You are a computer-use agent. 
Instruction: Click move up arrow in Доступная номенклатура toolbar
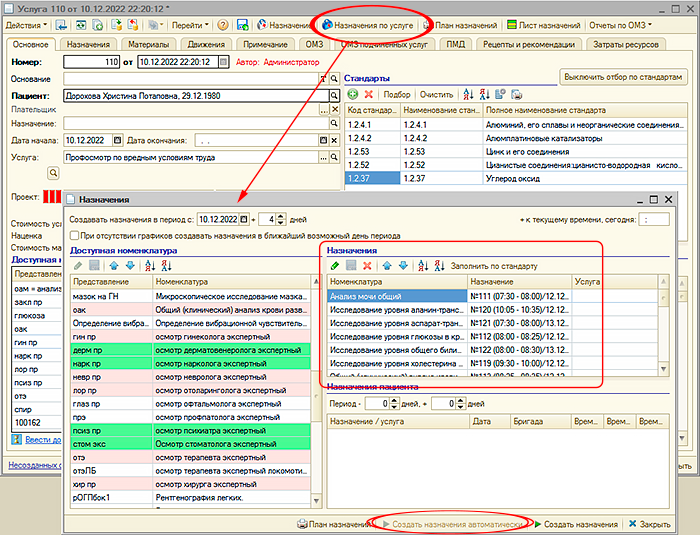pyautogui.click(x=113, y=266)
